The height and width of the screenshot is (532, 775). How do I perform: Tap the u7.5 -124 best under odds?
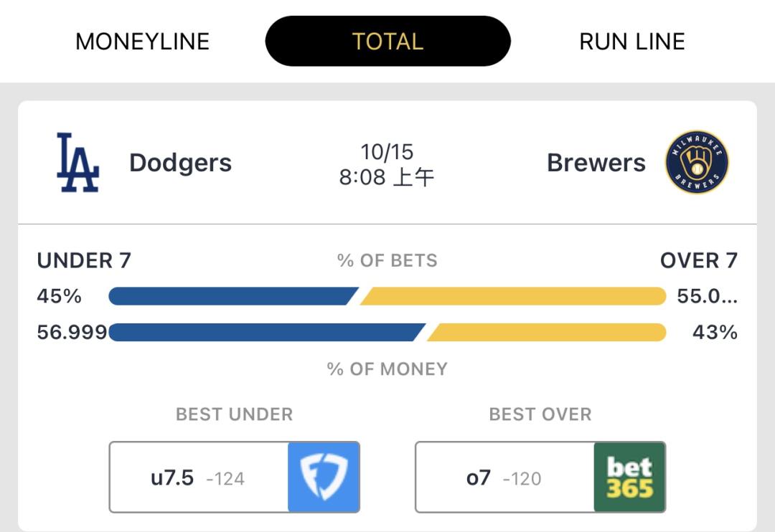tap(198, 478)
